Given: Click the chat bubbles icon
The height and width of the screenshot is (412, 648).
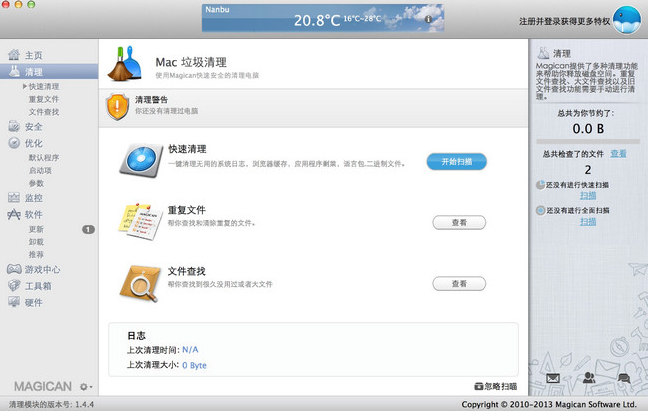Looking at the screenshot, I should [624, 378].
